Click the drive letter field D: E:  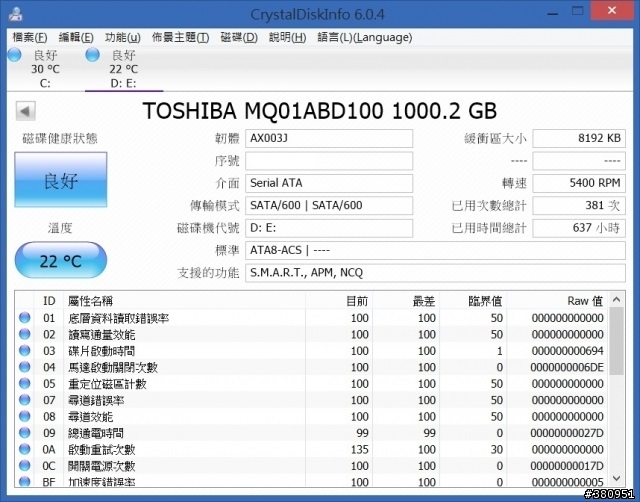tap(329, 228)
